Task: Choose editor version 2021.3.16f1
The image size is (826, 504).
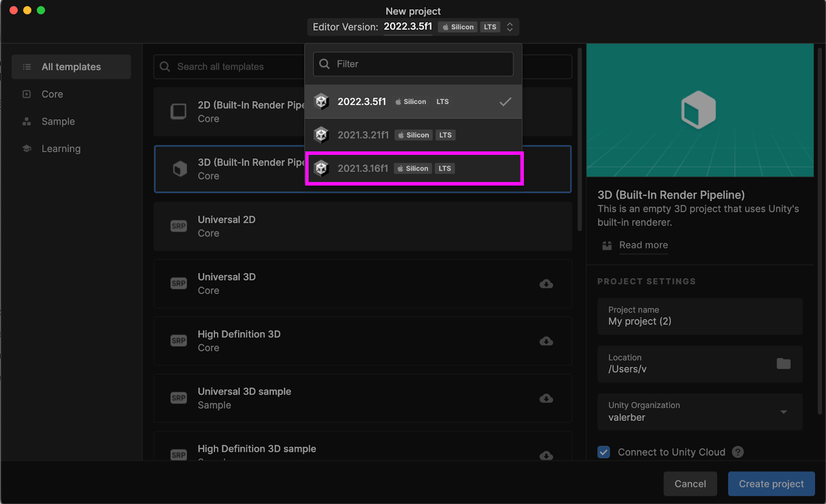Action: [x=414, y=169]
